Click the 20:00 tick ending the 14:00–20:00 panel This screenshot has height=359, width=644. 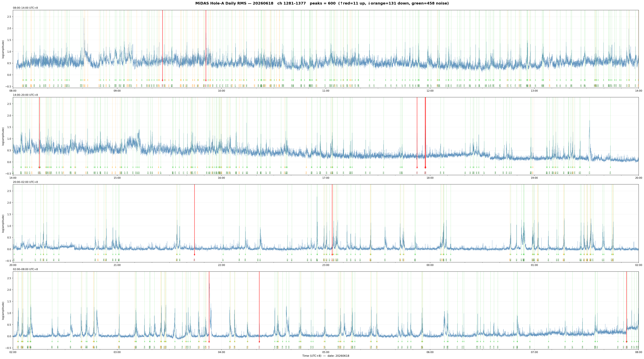coord(639,178)
